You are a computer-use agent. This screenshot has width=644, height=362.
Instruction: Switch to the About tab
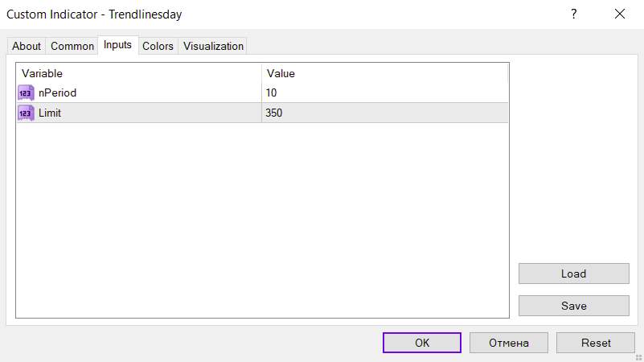coord(27,46)
